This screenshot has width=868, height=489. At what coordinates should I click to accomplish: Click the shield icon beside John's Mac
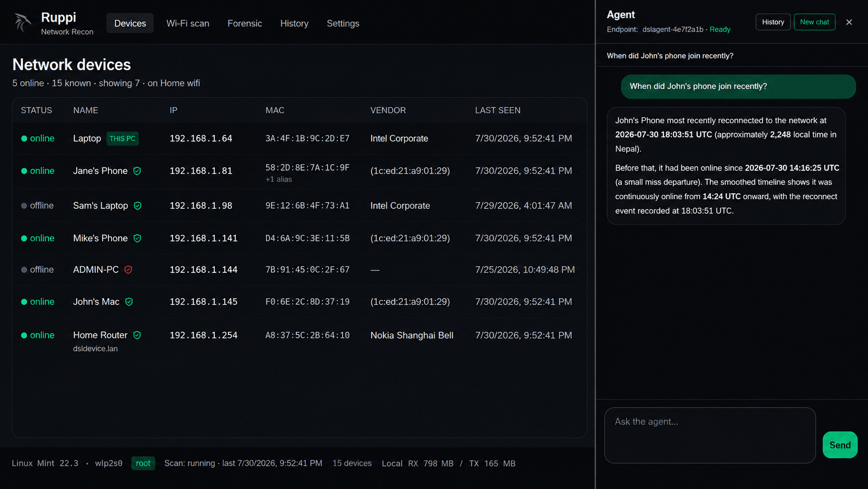(x=129, y=302)
